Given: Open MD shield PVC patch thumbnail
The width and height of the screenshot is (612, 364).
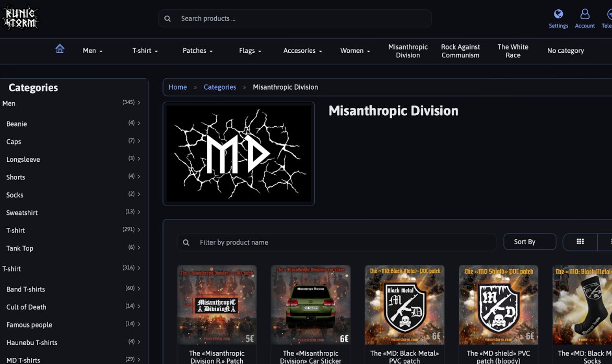Looking at the screenshot, I should tap(498, 305).
